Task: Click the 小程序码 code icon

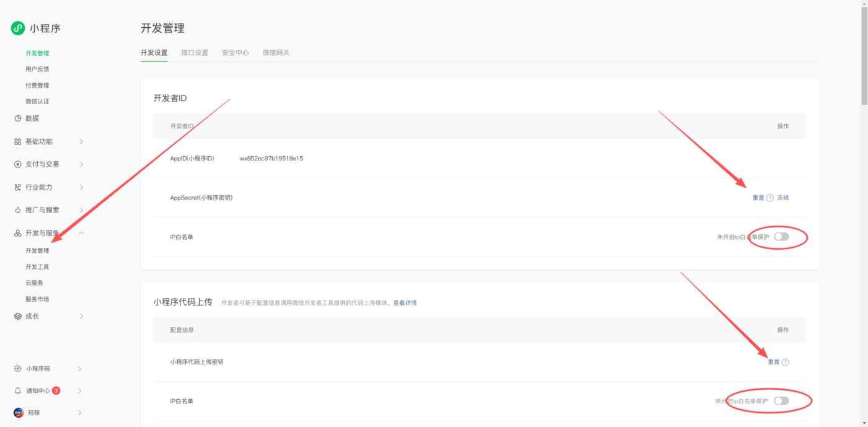Action: [x=17, y=368]
